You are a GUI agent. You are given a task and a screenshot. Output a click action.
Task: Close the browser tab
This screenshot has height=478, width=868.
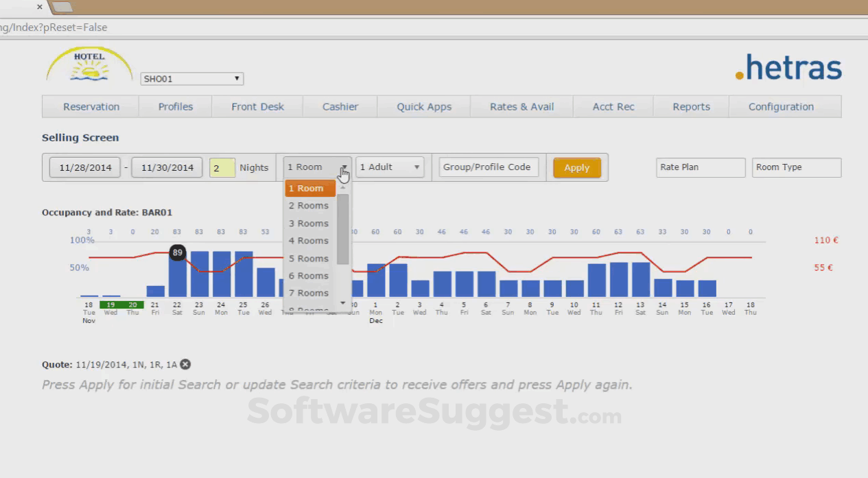[39, 7]
